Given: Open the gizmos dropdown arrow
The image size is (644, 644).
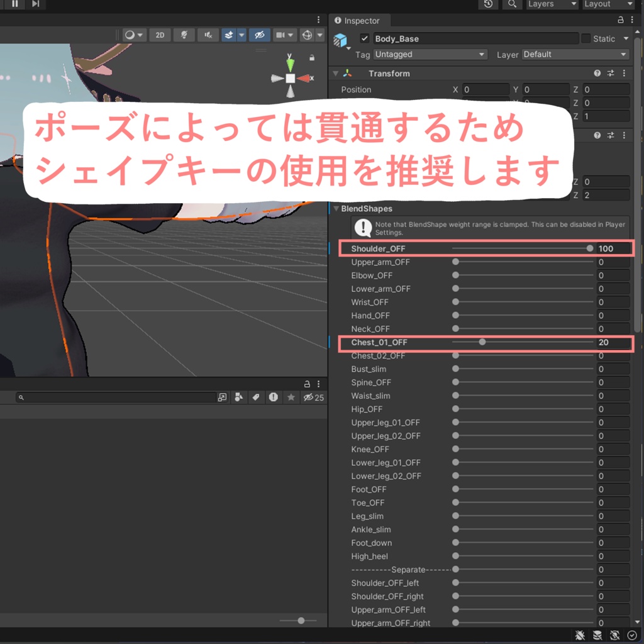Looking at the screenshot, I should point(319,35).
